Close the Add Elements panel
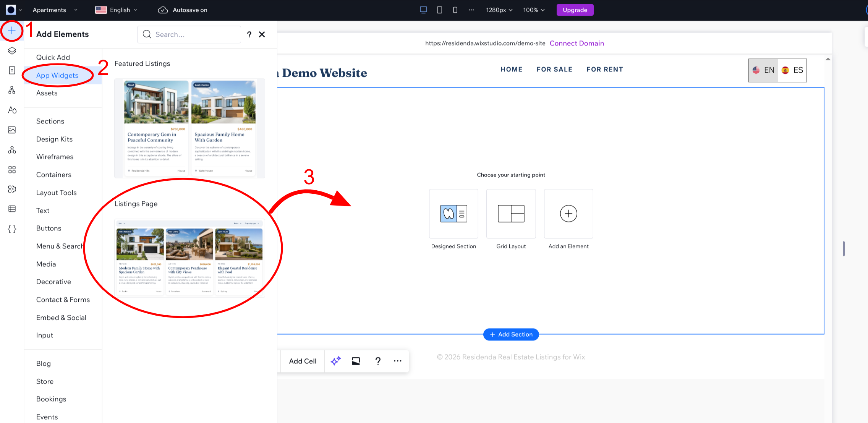This screenshot has height=423, width=868. 262,34
